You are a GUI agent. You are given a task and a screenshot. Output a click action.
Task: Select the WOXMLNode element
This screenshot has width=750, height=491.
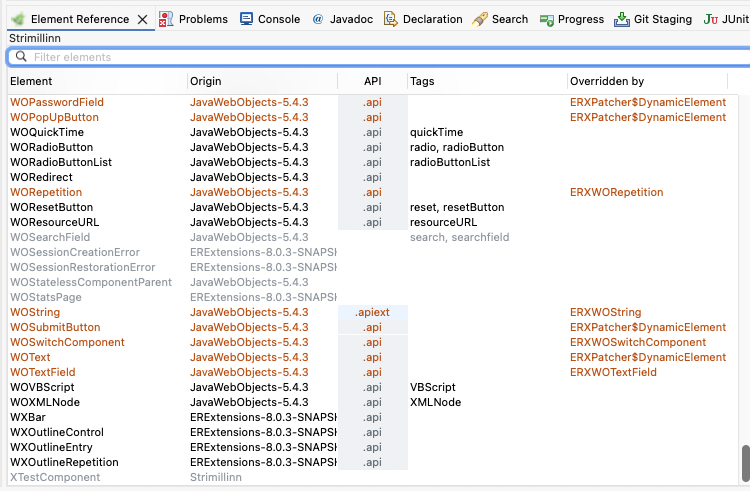click(x=45, y=402)
